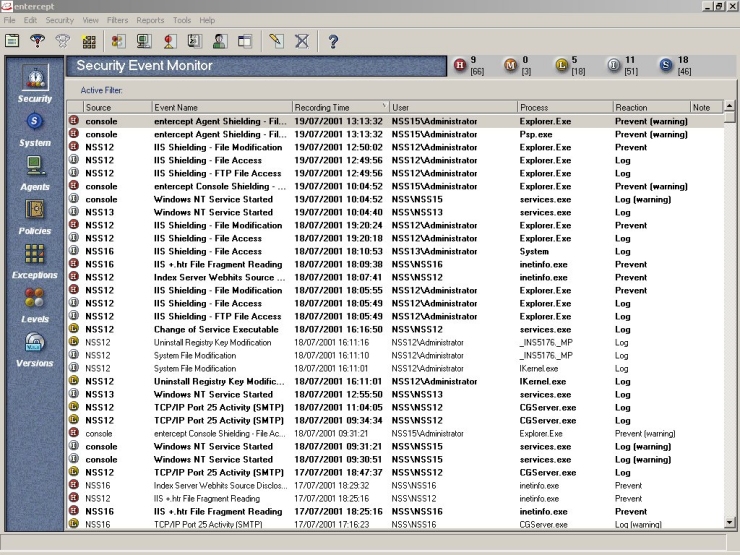Click the computer monitor toolbar icon
The width and height of the screenshot is (740, 555).
pyautogui.click(x=144, y=41)
